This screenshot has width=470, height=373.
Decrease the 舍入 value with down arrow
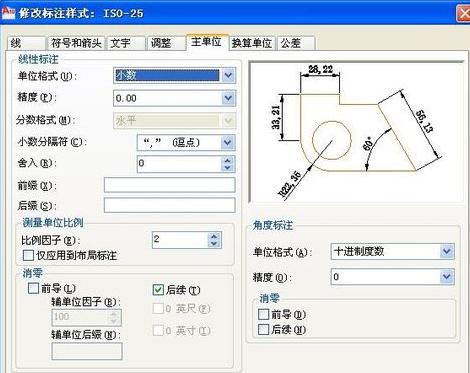coord(228,168)
